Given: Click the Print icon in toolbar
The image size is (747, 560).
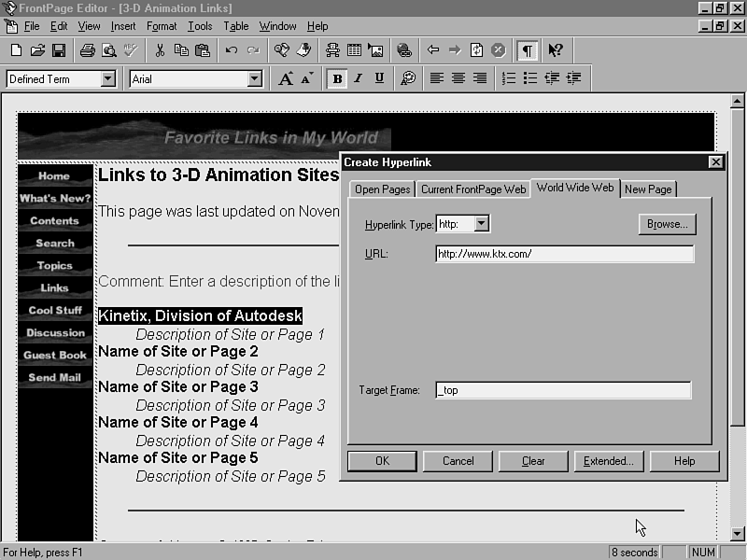Looking at the screenshot, I should pyautogui.click(x=87, y=50).
